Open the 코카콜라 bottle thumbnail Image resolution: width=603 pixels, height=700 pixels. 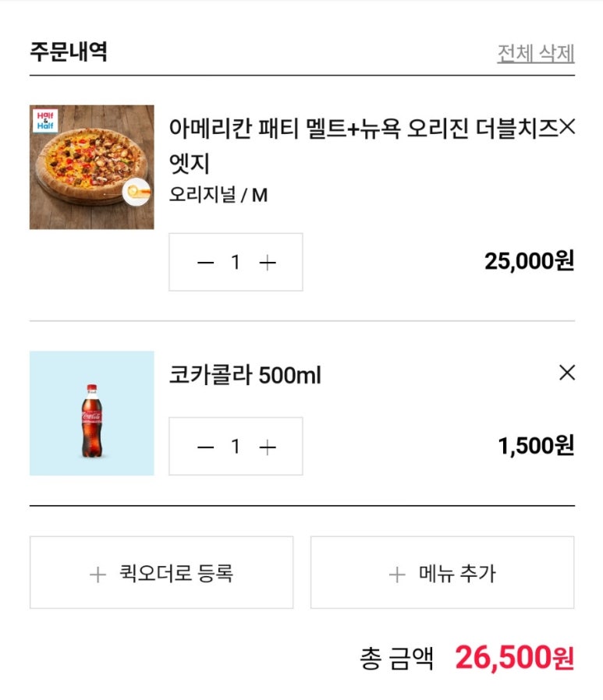91,413
